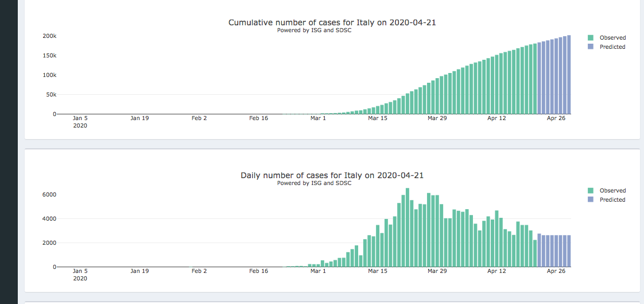Screen dimensions: 644x304
Task: Click green Observed swatch in daily chart legend
Action: pos(591,191)
